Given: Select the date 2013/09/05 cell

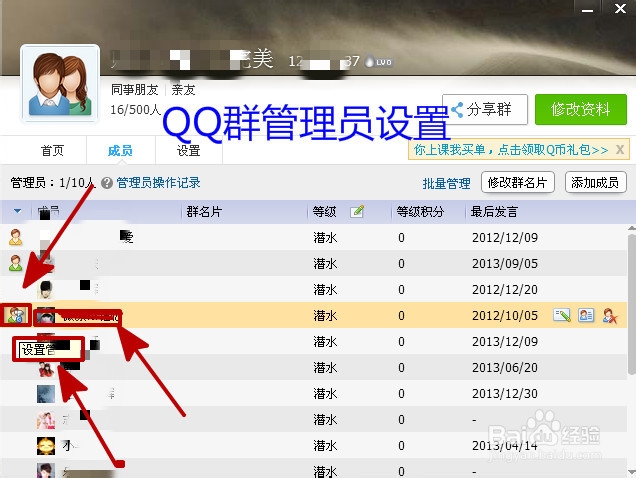Looking at the screenshot, I should pos(505,263).
